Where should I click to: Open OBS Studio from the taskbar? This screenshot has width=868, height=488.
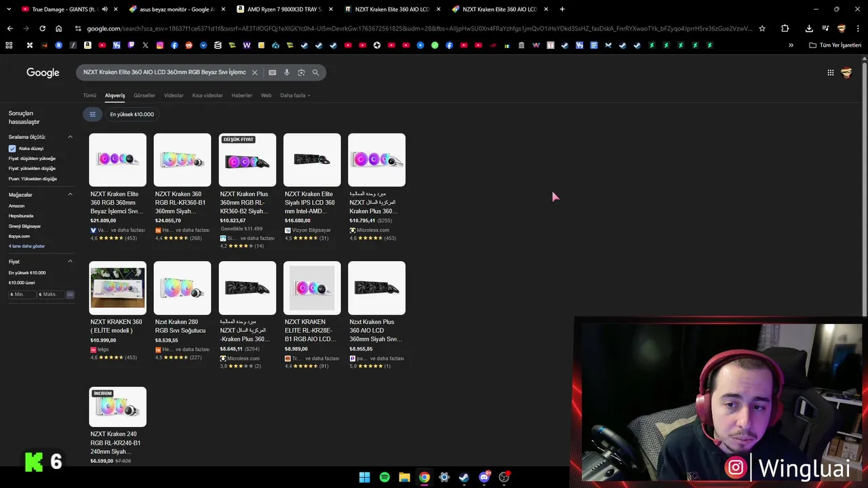pos(504,477)
